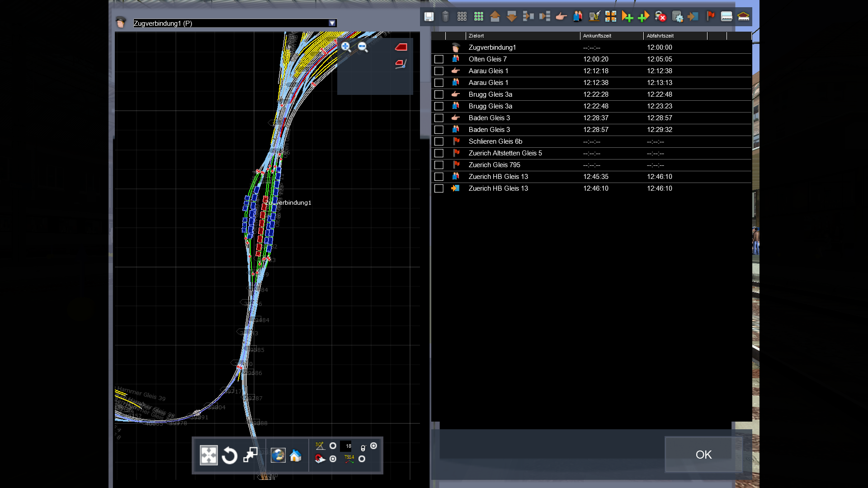Check the Schlieren Gleis 6b checkbox
Image resolution: width=868 pixels, height=488 pixels.
[x=439, y=141]
